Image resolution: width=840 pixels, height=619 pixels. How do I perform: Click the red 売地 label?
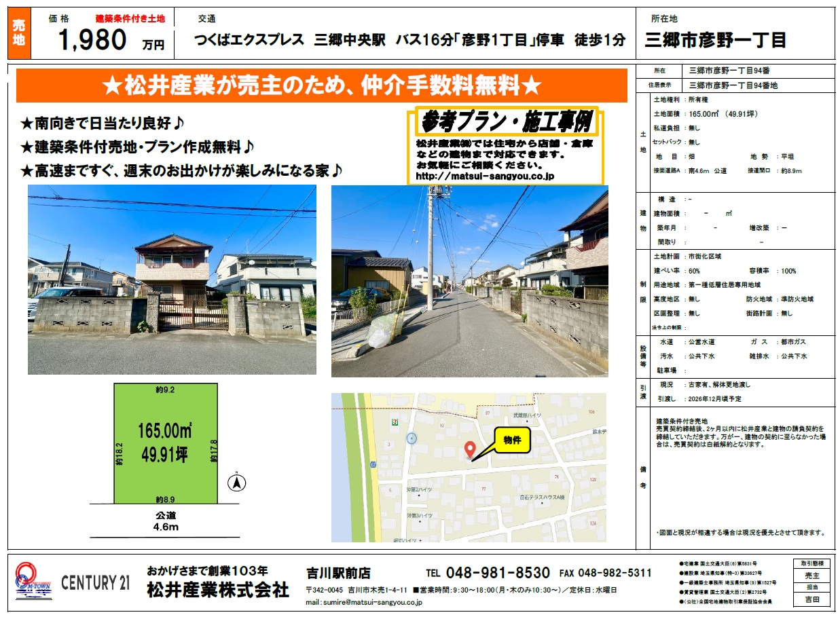18,33
